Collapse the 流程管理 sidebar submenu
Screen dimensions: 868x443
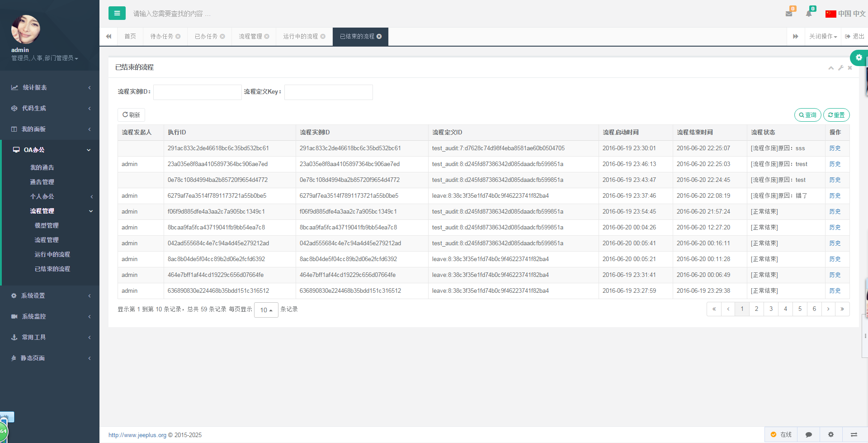(50, 211)
